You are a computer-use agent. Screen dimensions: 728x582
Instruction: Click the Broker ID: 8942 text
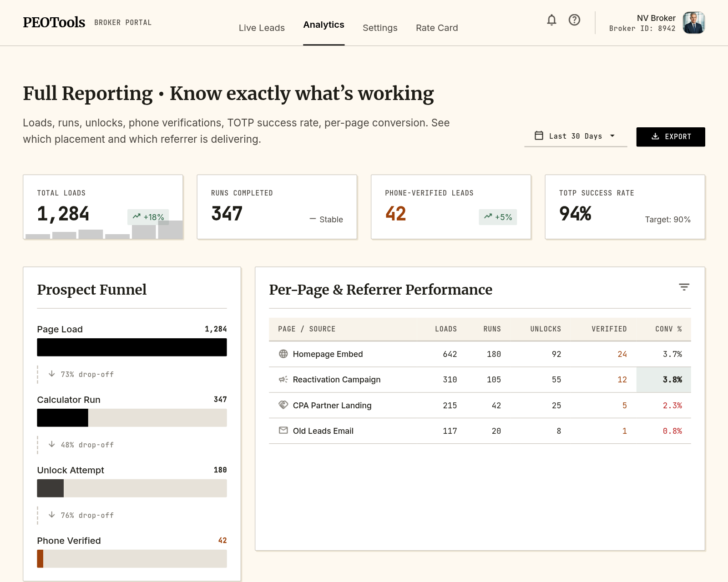point(642,28)
